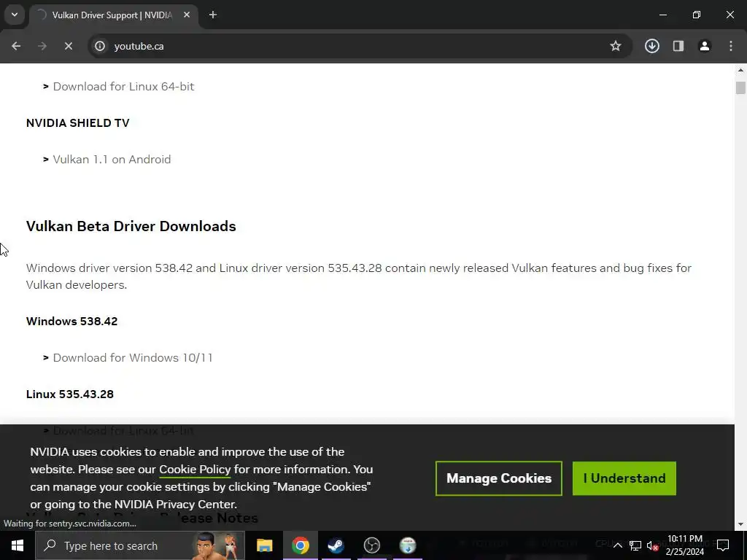Open Chrome three-dot menu

click(731, 46)
